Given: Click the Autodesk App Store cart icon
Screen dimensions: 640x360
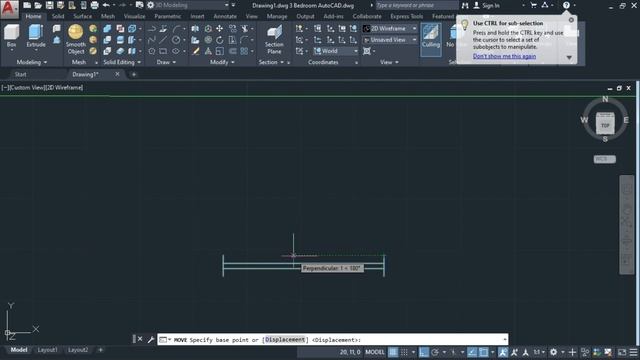Looking at the screenshot, I should pyautogui.click(x=533, y=5).
